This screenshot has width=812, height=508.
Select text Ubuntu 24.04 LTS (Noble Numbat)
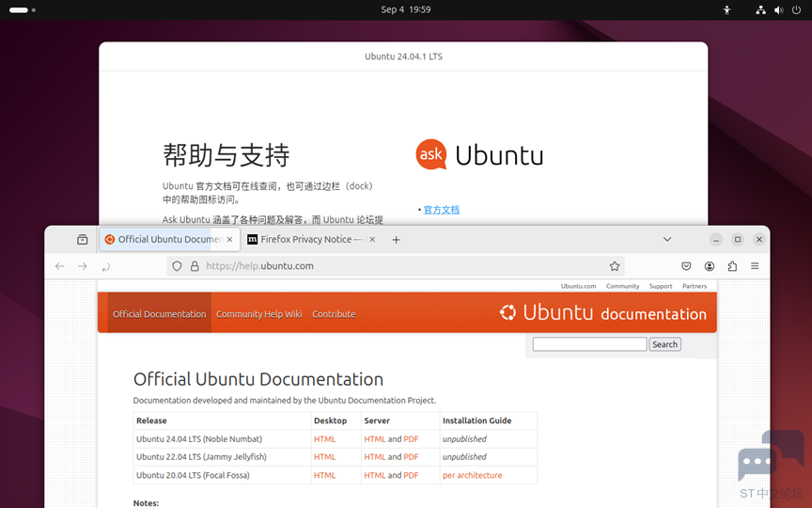coord(199,439)
